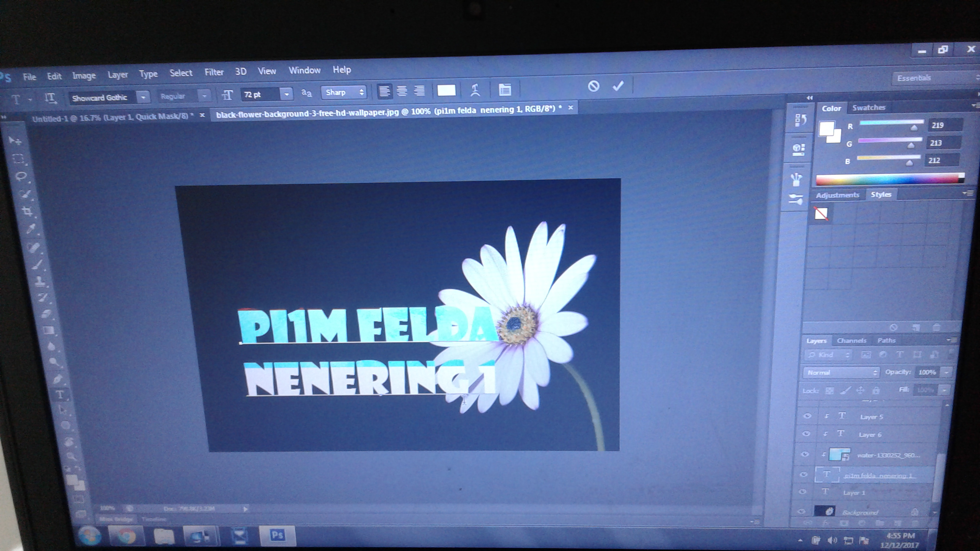Right-align the text
This screenshot has height=551, width=980.
pyautogui.click(x=420, y=91)
